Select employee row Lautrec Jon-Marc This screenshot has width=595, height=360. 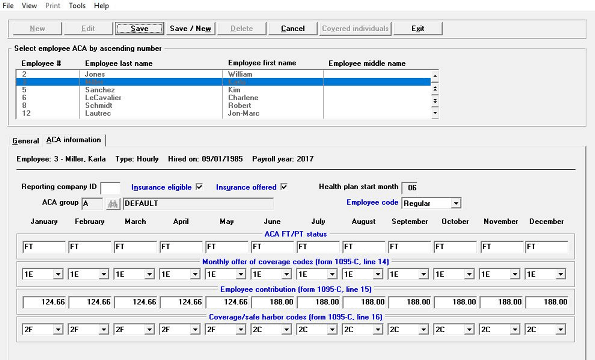pyautogui.click(x=223, y=113)
